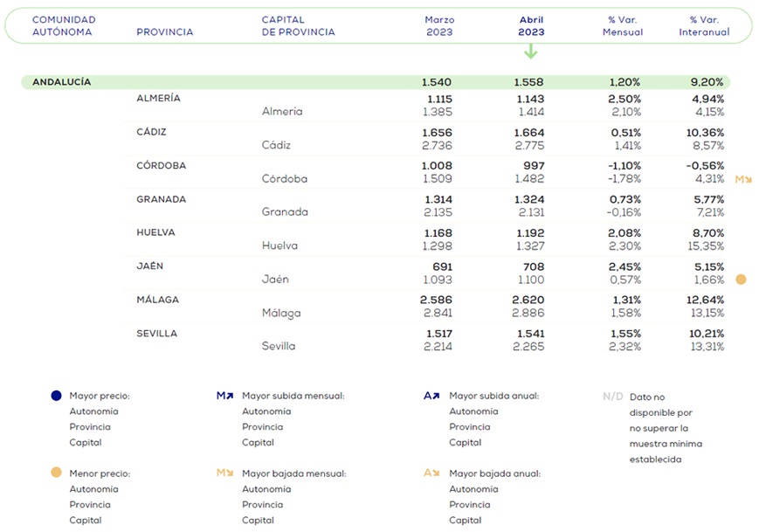
Task: Click the yellow dot marker beside Jaén row
Action: 741,280
